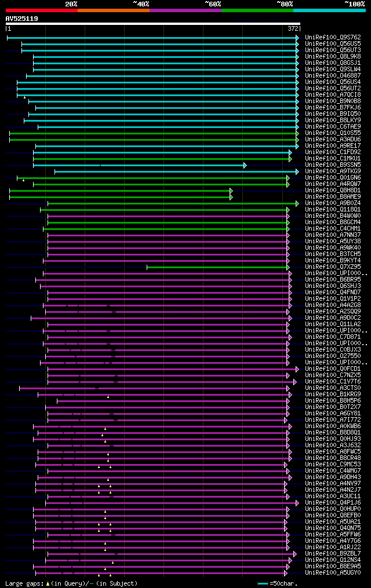Click label UniRef100_O46887
The image size is (371, 588).
coord(333,76)
